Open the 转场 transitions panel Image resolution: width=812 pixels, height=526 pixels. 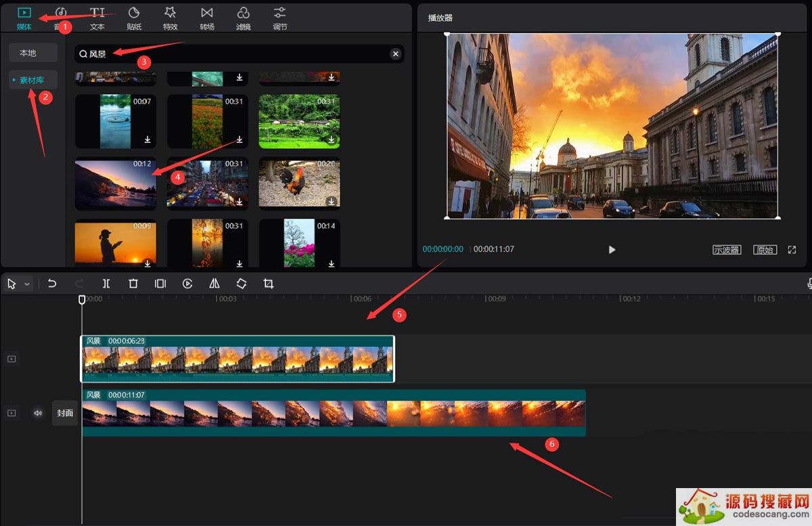(x=207, y=18)
